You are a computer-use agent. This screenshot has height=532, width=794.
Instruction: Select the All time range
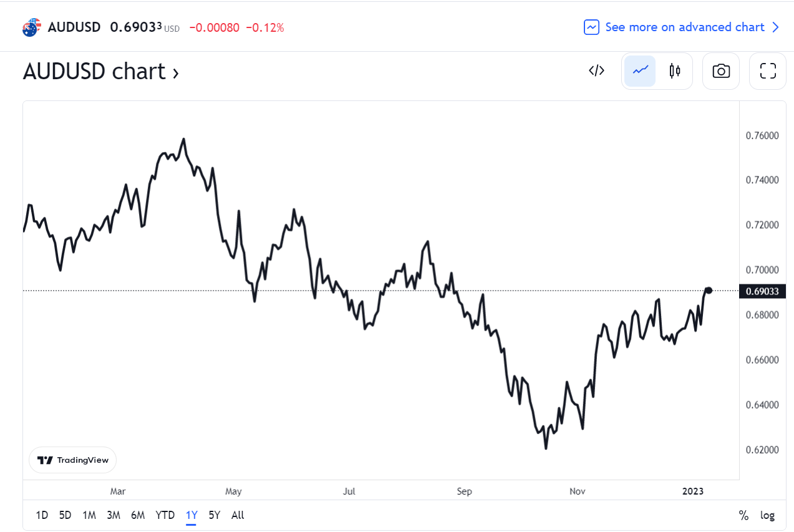(238, 515)
